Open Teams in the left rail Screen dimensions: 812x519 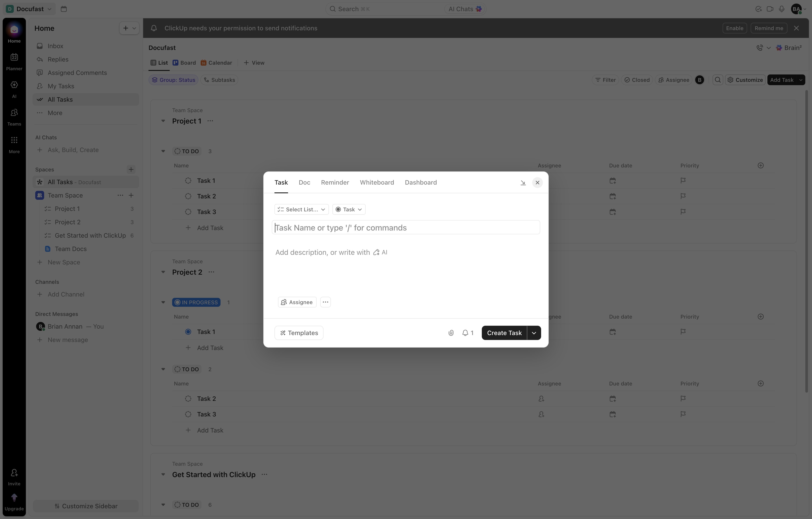[x=14, y=117]
